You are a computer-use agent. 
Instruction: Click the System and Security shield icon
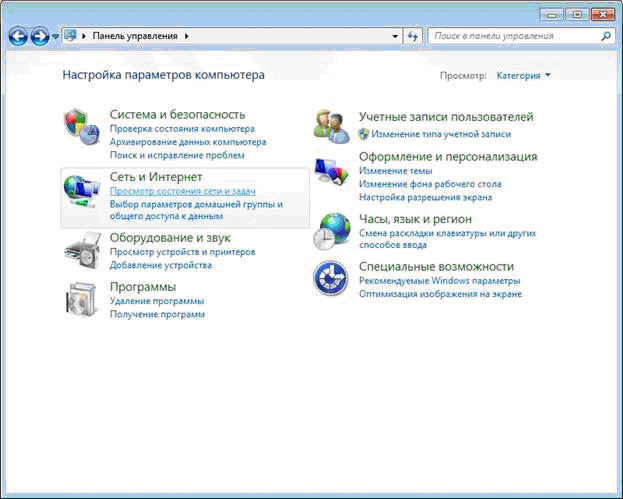click(81, 127)
